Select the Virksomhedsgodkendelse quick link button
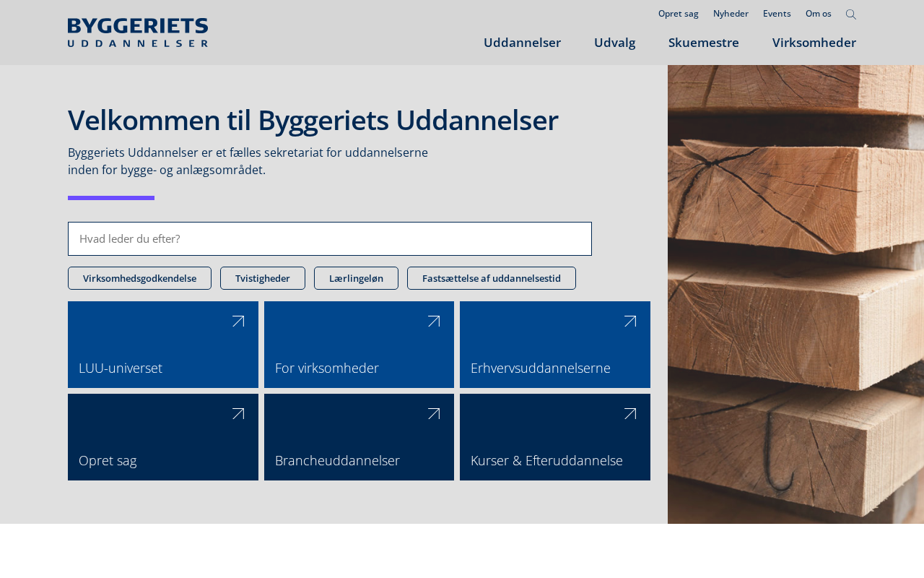Screen dimensions: 924x578 click(139, 278)
